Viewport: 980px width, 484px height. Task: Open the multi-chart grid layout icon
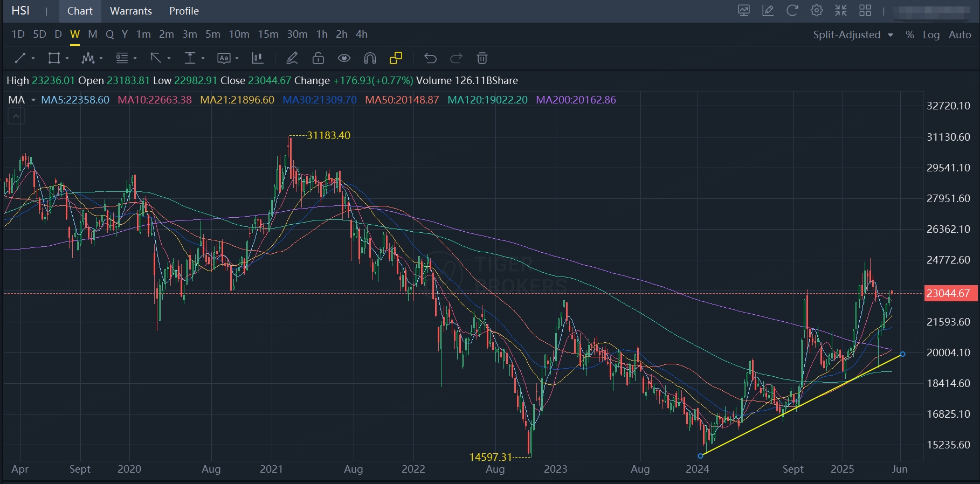(865, 11)
